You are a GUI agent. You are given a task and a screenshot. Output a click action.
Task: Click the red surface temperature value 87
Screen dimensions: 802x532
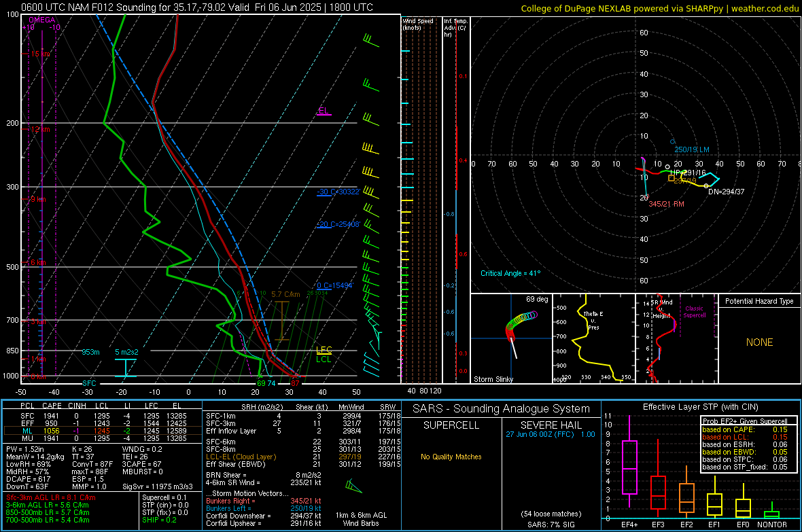[x=295, y=383]
